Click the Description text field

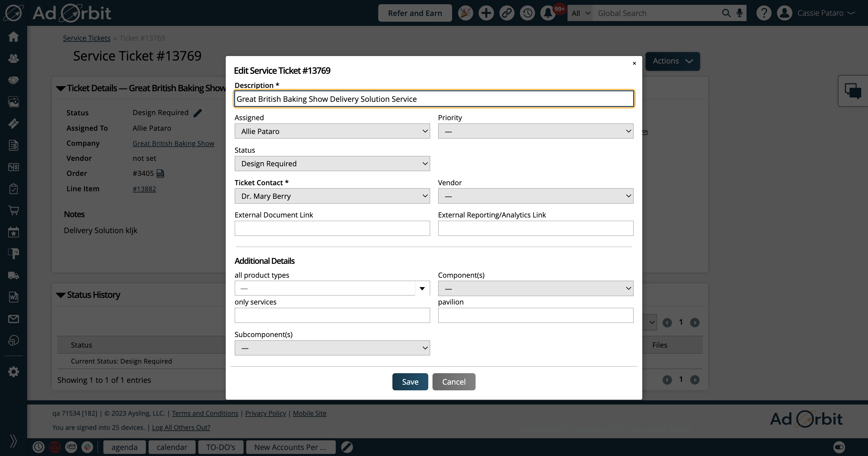[x=434, y=99]
